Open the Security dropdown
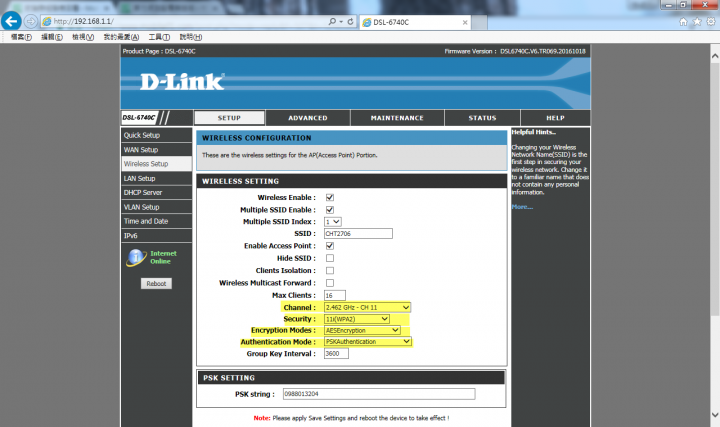This screenshot has height=427, width=720. point(357,319)
